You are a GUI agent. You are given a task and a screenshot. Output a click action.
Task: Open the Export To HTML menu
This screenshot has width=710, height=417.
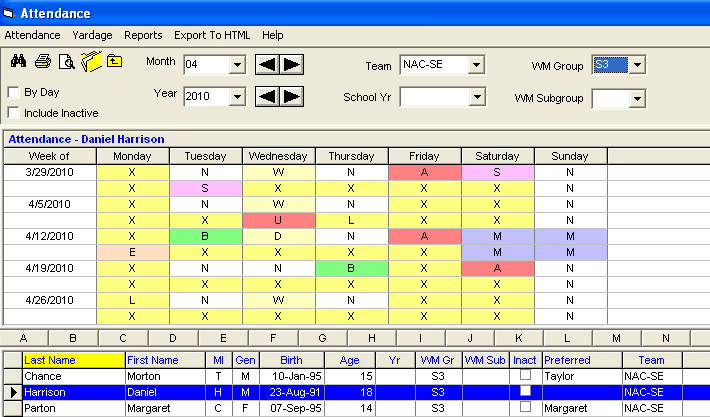[x=212, y=35]
